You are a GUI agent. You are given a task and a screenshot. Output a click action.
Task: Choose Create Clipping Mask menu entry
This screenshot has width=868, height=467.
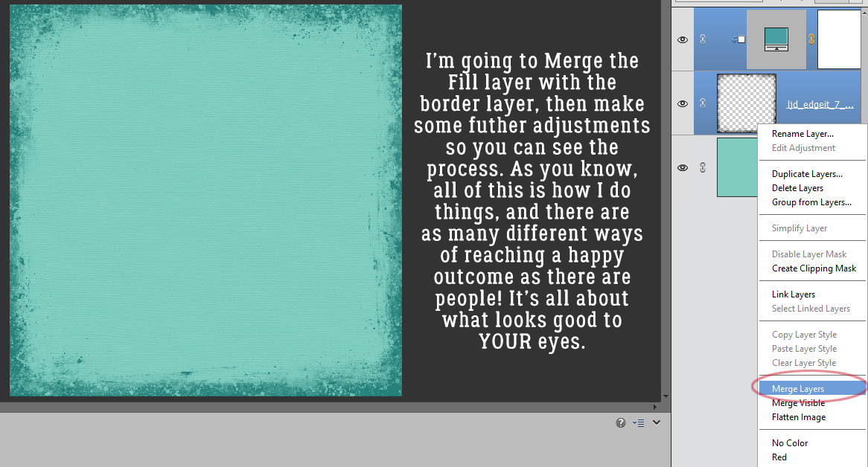(814, 268)
